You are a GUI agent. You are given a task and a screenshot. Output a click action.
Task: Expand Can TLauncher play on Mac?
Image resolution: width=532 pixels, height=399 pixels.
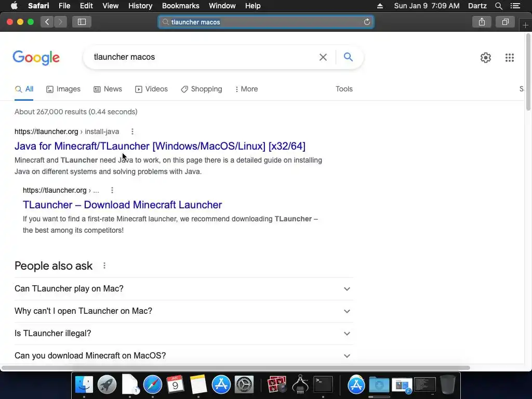[x=184, y=289]
